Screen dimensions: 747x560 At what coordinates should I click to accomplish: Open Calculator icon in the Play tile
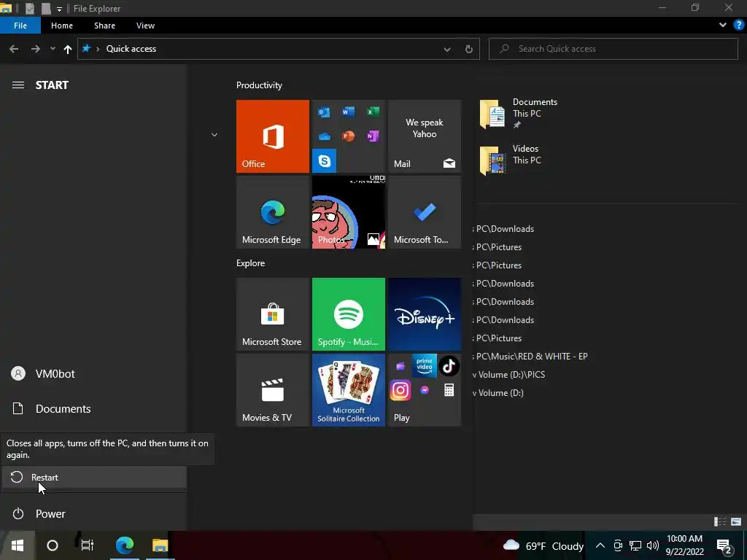[449, 391]
